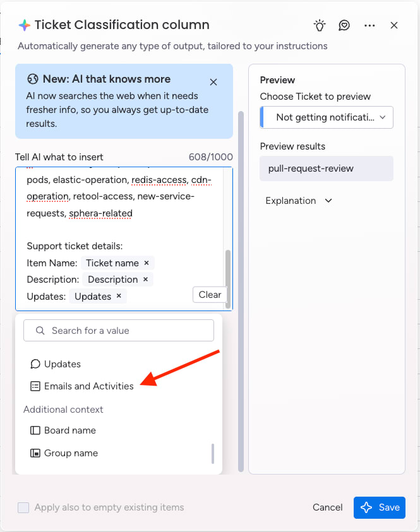Click the Group name icon
Image resolution: width=420 pixels, height=532 pixels.
click(x=35, y=453)
